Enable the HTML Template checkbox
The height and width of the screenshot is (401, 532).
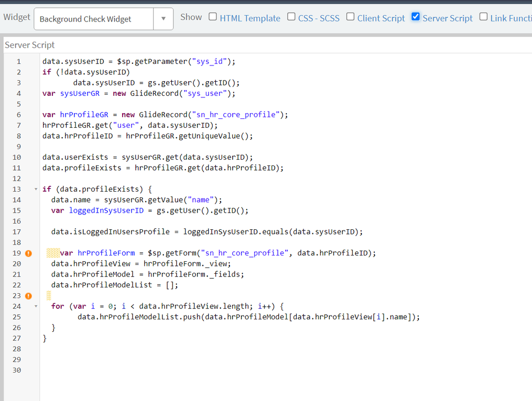tap(213, 17)
